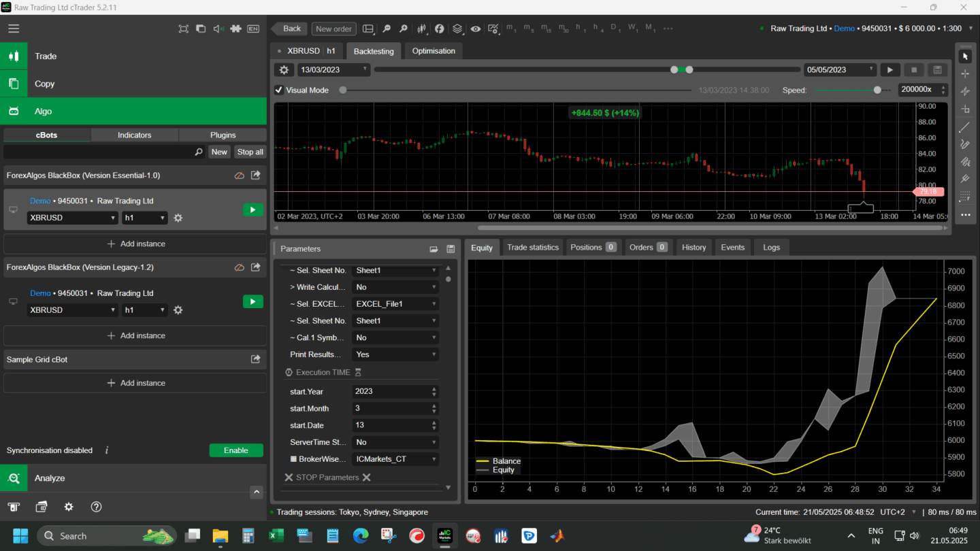980x551 pixels.
Task: Open the layers icon in chart toolbar
Action: tap(457, 29)
